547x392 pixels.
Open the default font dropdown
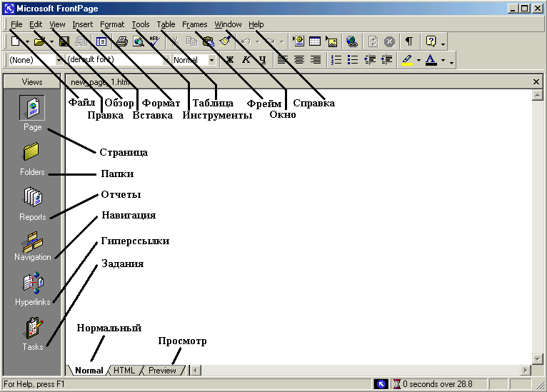(167, 60)
